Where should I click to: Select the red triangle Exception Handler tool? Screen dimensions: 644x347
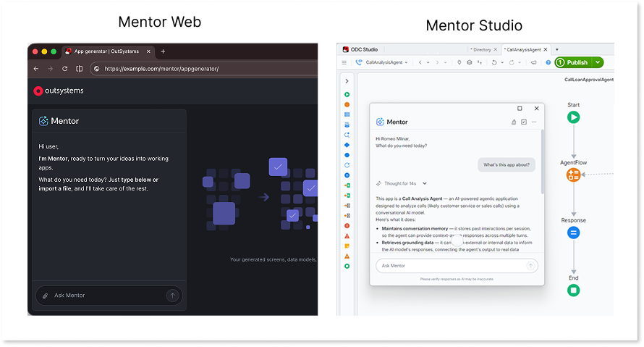tap(347, 236)
